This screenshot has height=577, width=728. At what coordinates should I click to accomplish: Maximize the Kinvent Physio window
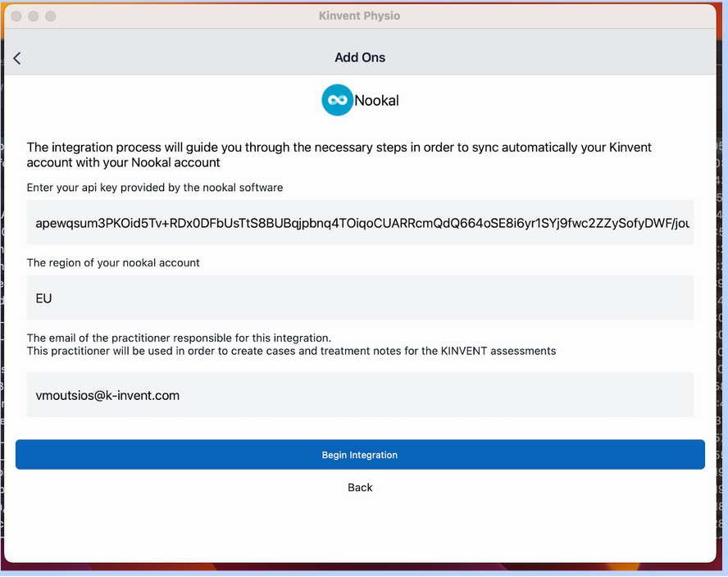[x=51, y=16]
